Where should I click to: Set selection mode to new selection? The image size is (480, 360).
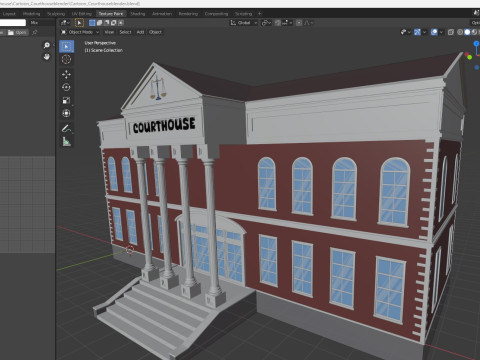coord(92,23)
